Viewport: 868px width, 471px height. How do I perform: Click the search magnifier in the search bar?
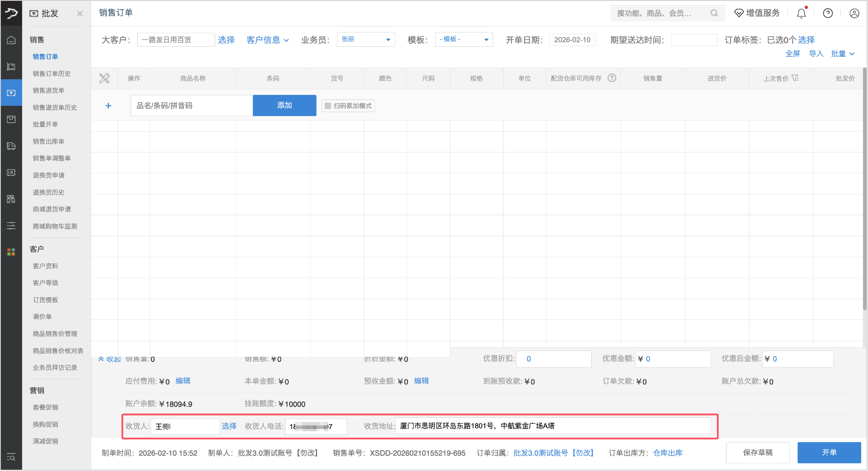pos(713,13)
